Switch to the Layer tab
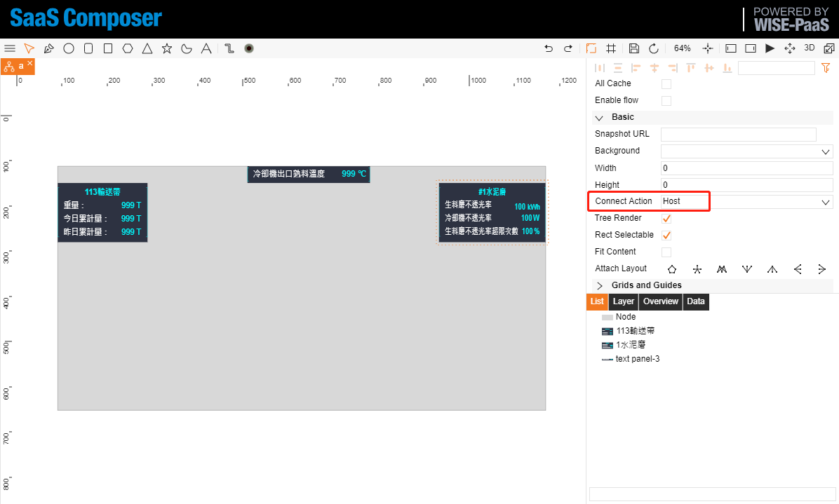 tap(624, 301)
